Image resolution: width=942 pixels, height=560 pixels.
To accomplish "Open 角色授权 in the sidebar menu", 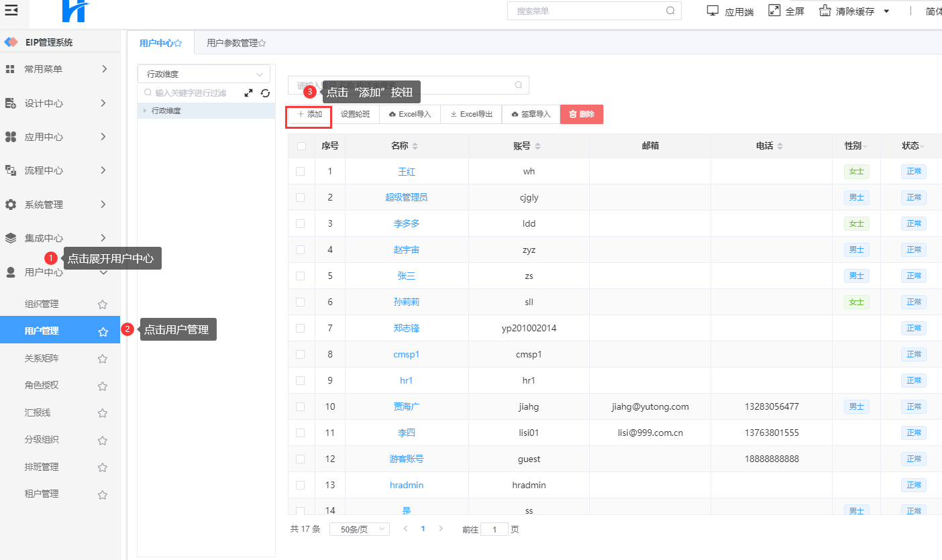I will click(x=42, y=386).
